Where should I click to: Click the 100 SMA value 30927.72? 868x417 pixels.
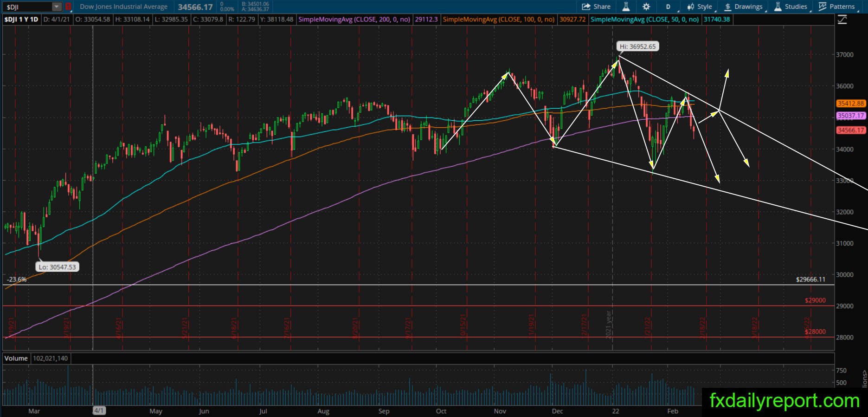pyautogui.click(x=572, y=20)
